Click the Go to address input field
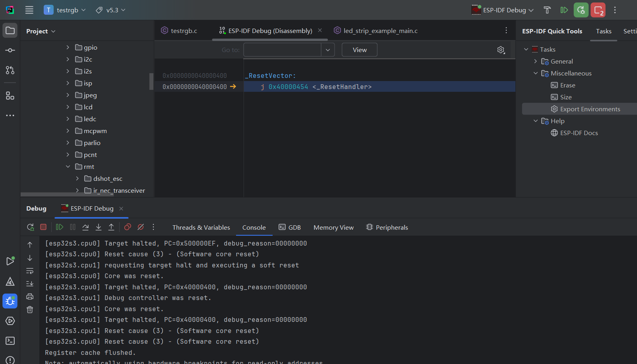This screenshot has height=364, width=637. [x=282, y=50]
